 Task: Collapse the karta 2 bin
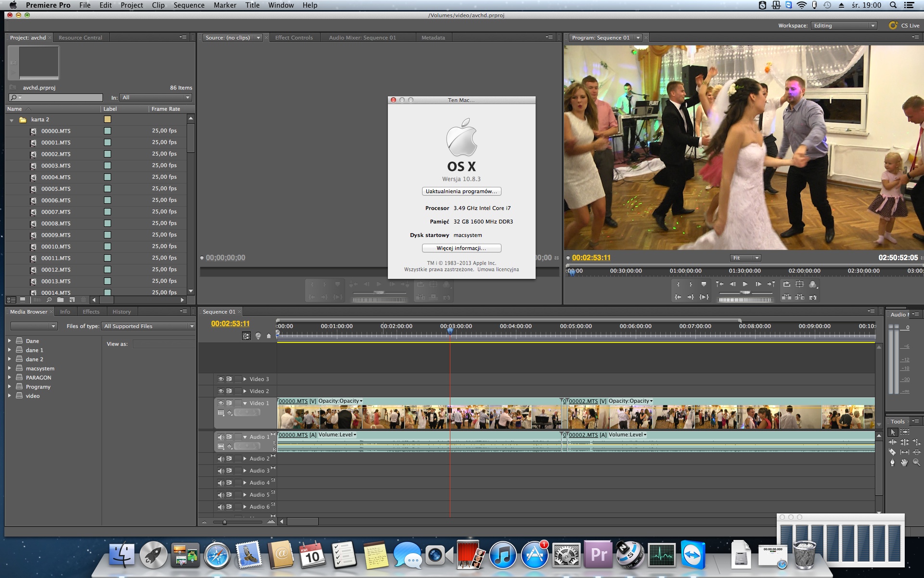point(12,120)
